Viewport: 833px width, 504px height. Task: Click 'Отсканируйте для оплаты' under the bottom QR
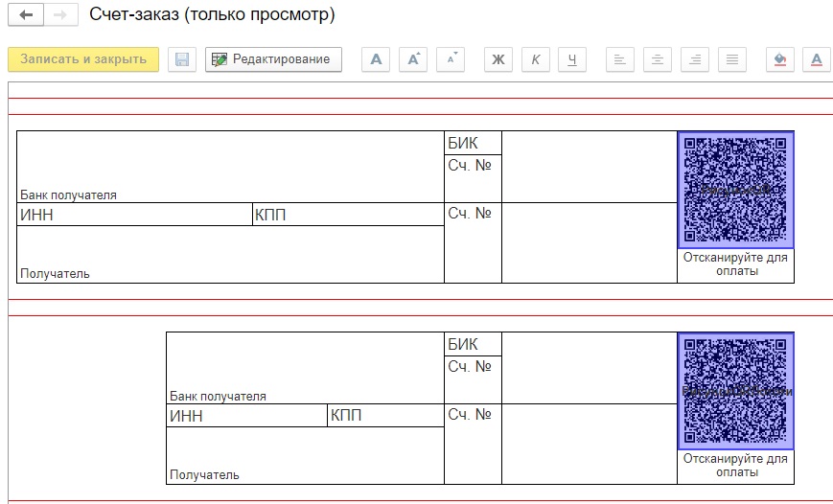(736, 466)
